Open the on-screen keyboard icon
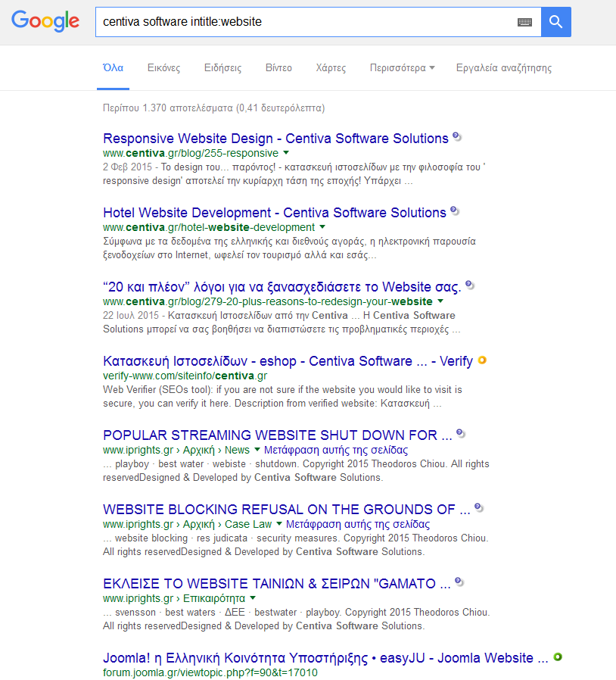This screenshot has height=680, width=616. pos(524,22)
